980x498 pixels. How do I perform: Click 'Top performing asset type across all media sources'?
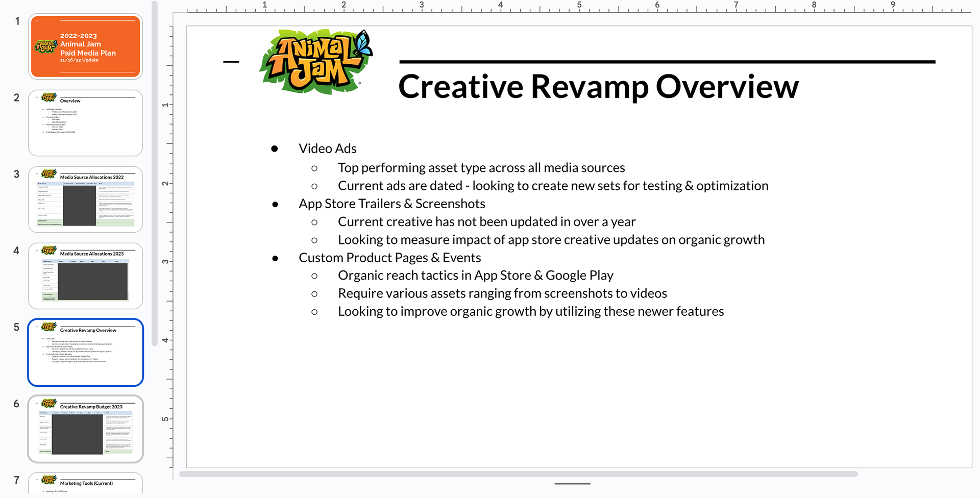click(481, 168)
